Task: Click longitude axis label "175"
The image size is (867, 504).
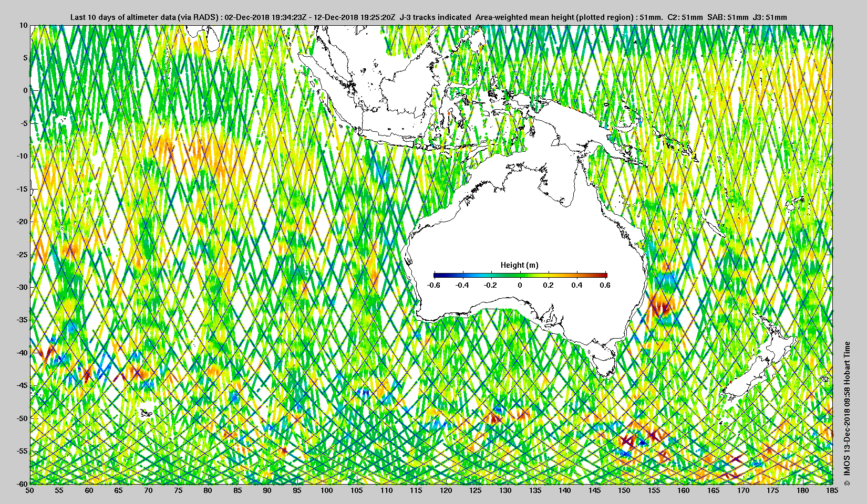Action: pyautogui.click(x=773, y=490)
